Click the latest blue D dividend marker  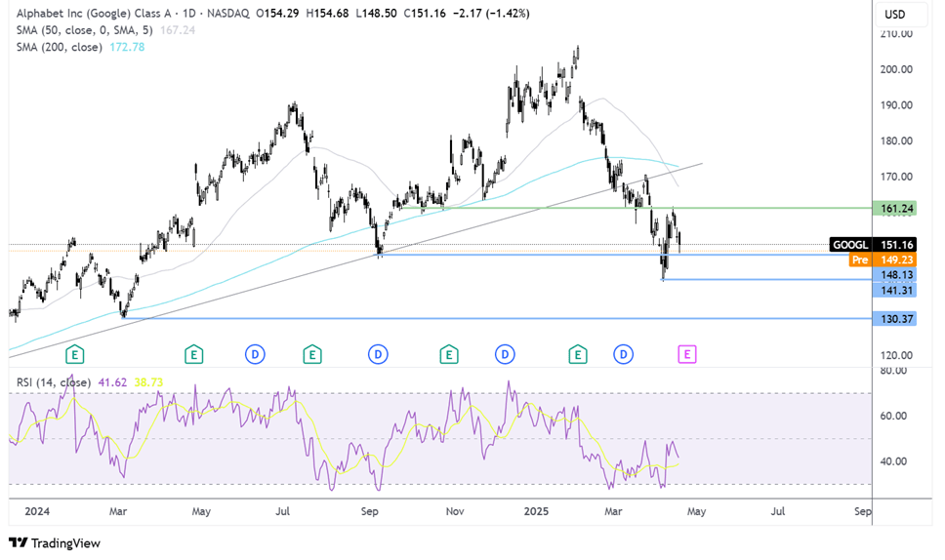(624, 354)
